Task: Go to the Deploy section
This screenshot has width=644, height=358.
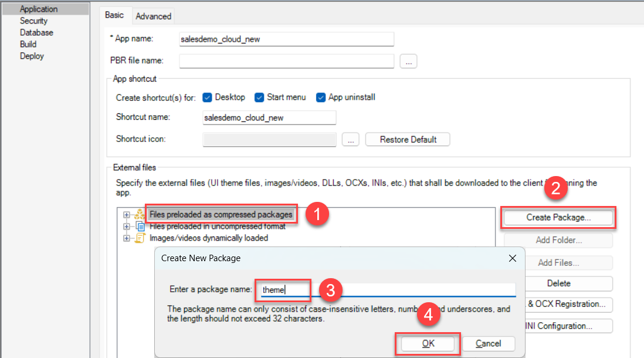Action: point(32,56)
